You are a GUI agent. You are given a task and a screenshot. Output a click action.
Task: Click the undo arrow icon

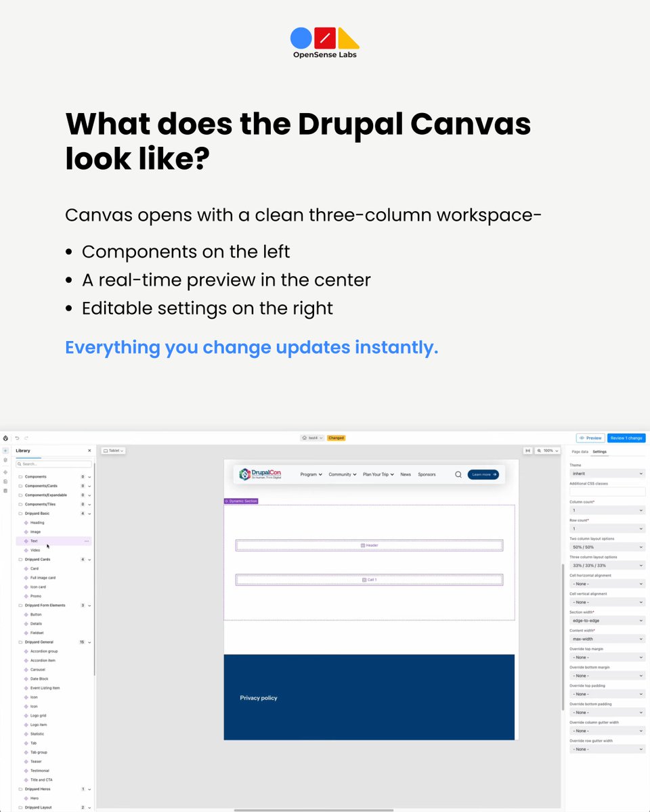pos(17,438)
